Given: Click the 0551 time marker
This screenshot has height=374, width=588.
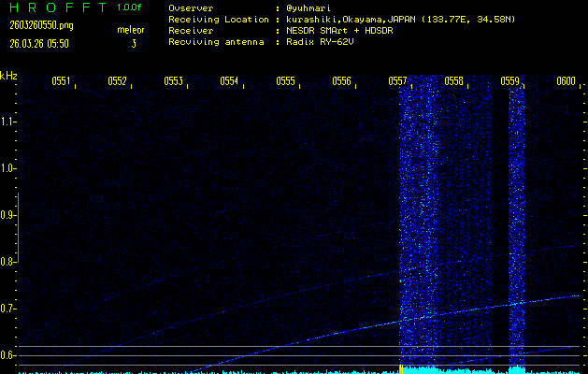Looking at the screenshot, I should pos(62,81).
